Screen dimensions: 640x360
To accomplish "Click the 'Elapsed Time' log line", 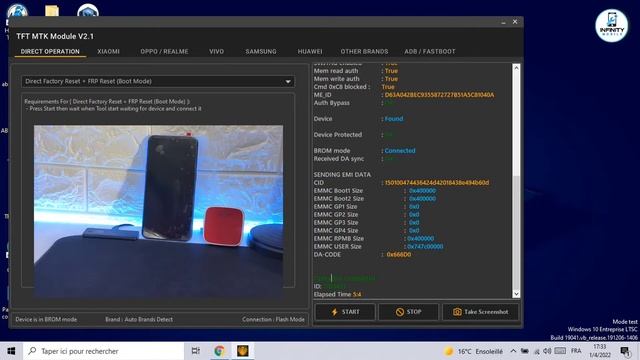I will pos(337,294).
